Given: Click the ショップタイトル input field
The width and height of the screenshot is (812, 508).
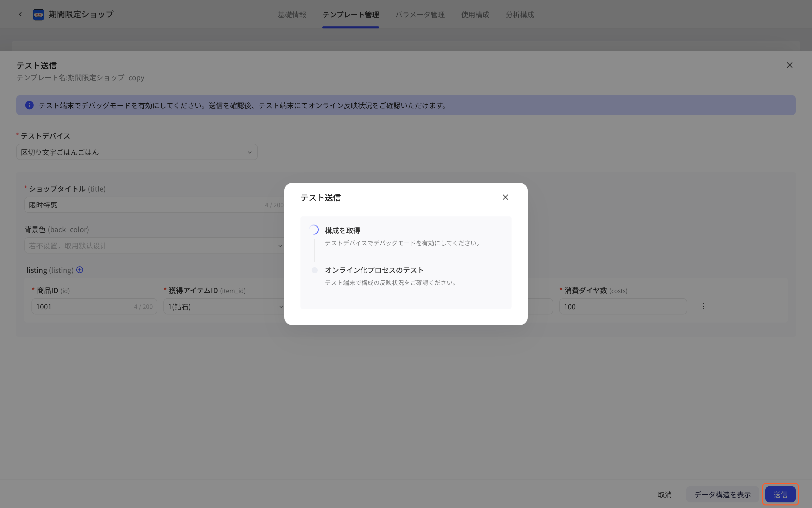Looking at the screenshot, I should click(154, 205).
